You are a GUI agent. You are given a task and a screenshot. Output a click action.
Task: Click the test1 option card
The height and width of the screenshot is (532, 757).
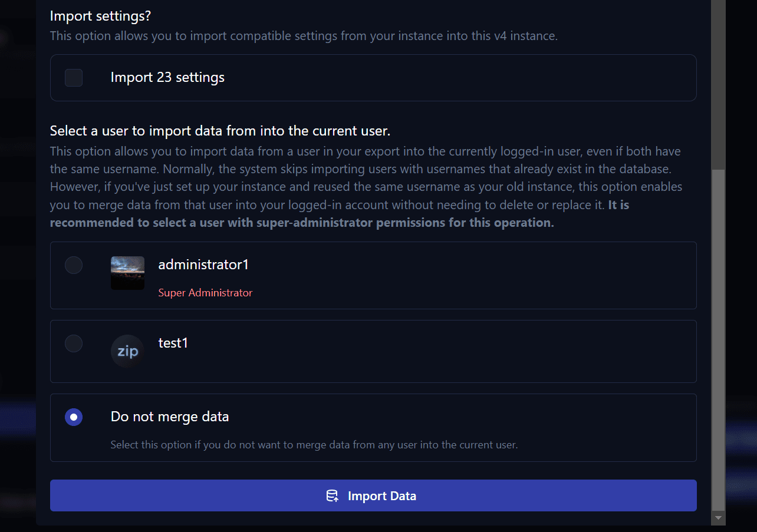click(x=373, y=351)
